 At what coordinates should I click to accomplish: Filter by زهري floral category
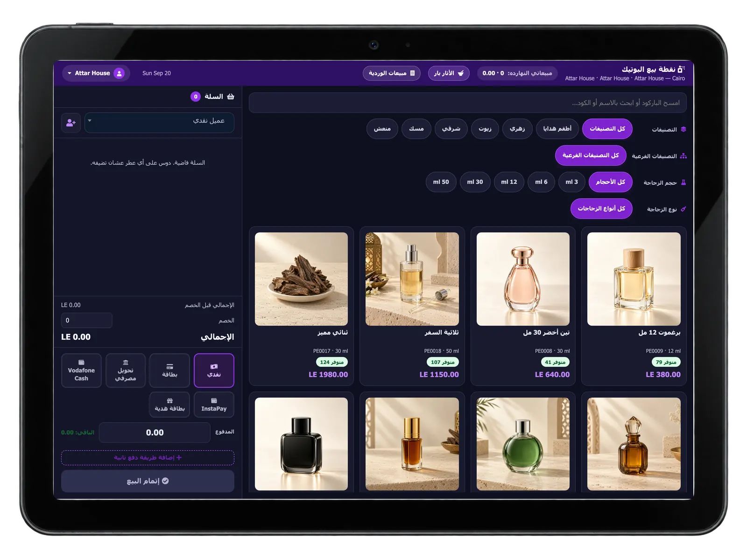click(517, 129)
